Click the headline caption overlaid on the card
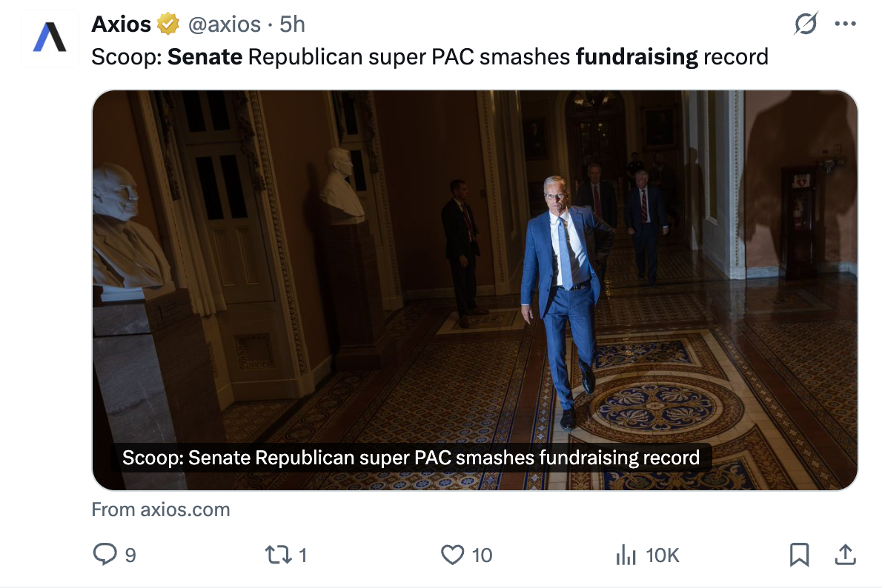Image resolution: width=882 pixels, height=588 pixels. coord(411,458)
